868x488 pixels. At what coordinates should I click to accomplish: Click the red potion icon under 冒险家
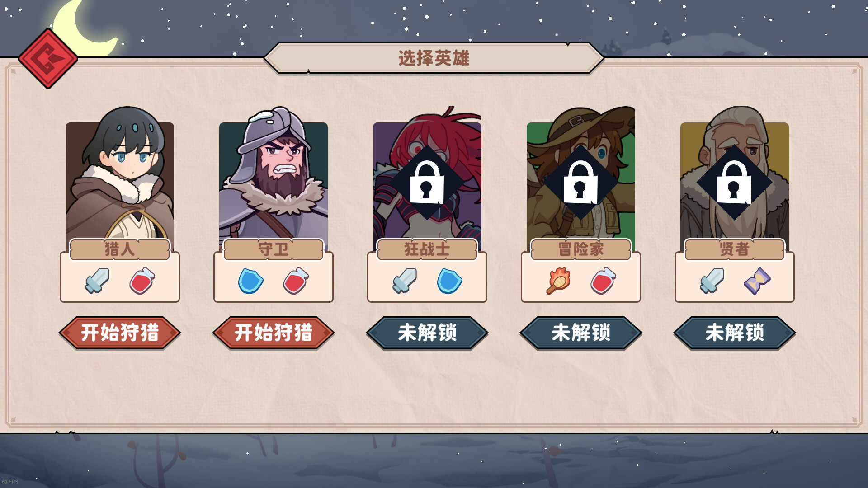click(604, 281)
